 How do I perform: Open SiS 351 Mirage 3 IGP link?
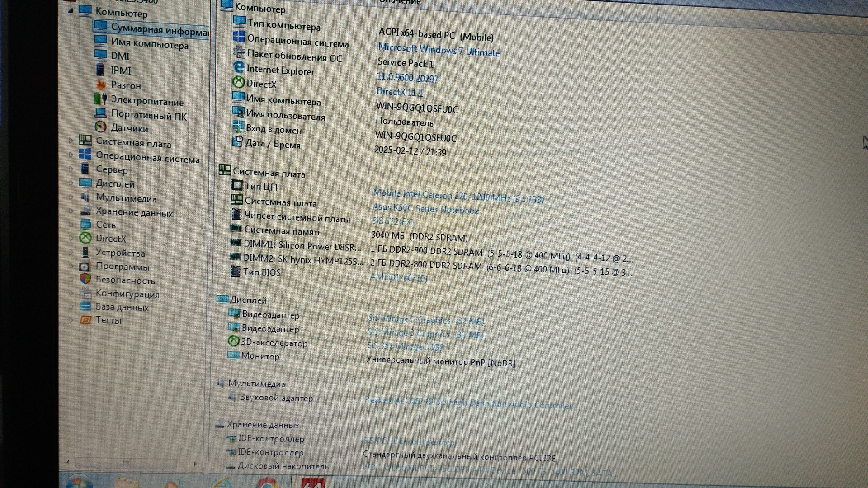[405, 347]
